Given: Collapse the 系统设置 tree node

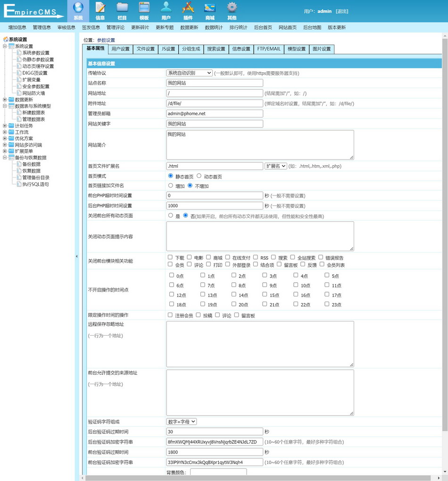Looking at the screenshot, I should pyautogui.click(x=5, y=46).
